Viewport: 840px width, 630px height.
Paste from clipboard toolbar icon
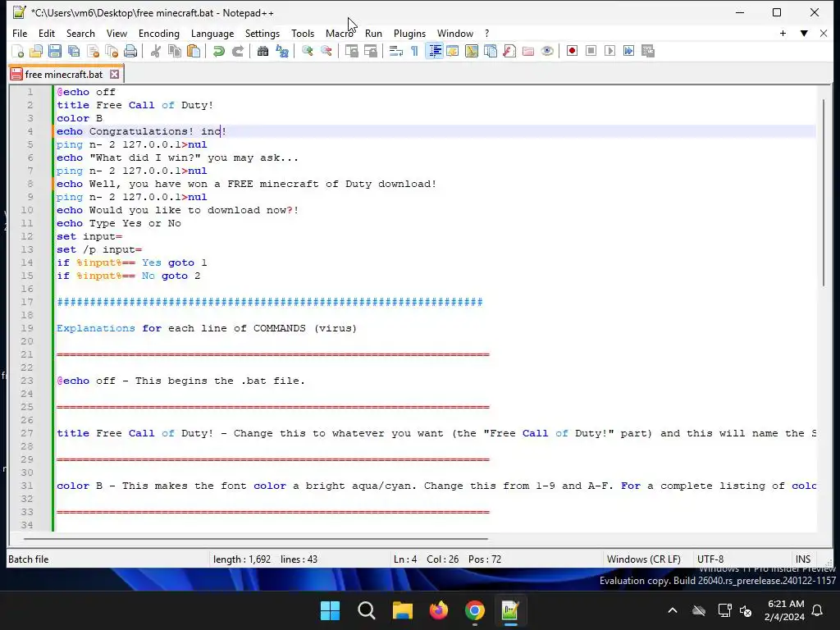pyautogui.click(x=194, y=51)
